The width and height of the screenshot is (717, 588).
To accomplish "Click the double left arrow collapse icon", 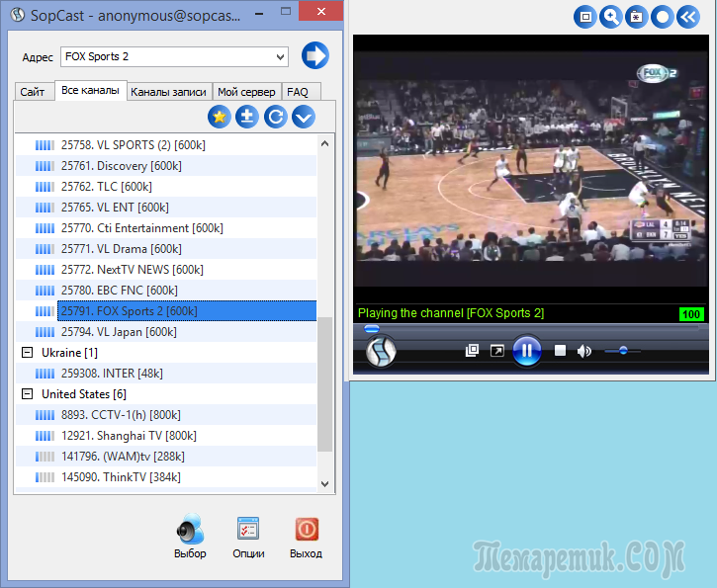I will [x=688, y=17].
